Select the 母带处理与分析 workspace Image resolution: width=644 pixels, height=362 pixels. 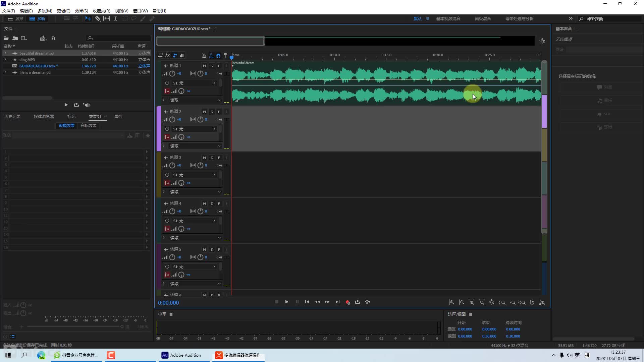click(519, 19)
